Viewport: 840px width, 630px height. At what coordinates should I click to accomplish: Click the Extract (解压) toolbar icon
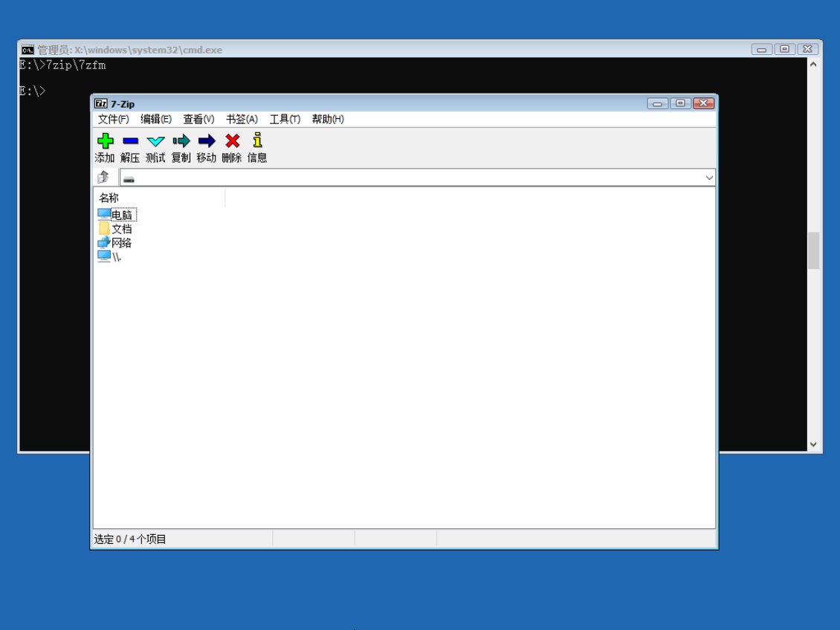click(x=130, y=141)
